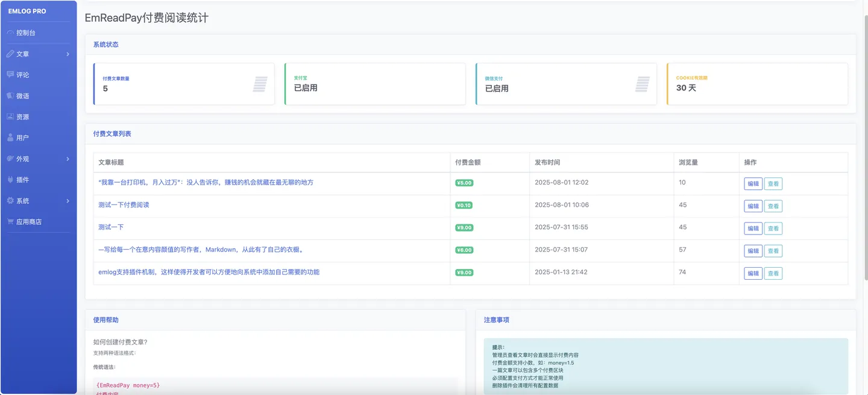This screenshot has width=868, height=395.
Task: Click the 用户 person icon in sidebar
Action: click(10, 137)
